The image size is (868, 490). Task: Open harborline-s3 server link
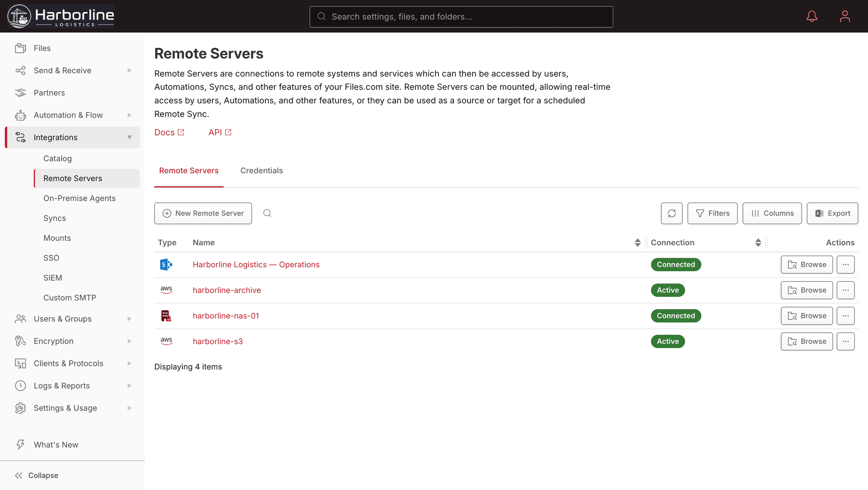(218, 341)
